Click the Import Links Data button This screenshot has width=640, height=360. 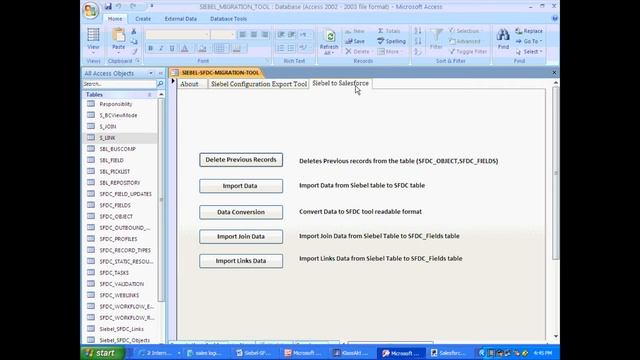(x=241, y=261)
